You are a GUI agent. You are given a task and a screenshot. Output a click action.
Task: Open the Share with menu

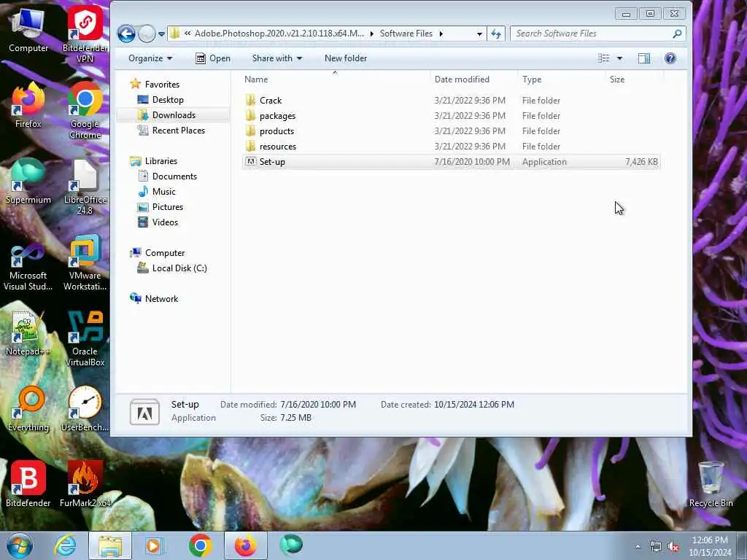click(x=277, y=58)
